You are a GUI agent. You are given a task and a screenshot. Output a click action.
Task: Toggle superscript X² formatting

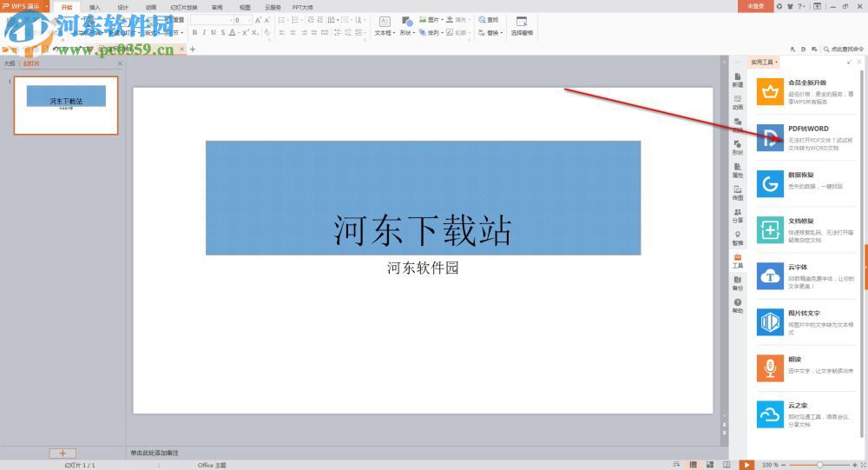[x=246, y=33]
